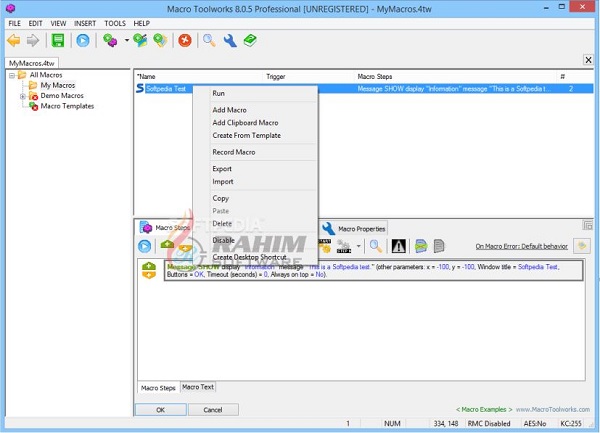Viewport: 600px width, 433px height.
Task: Select All Macros root folder
Action: [x=46, y=75]
